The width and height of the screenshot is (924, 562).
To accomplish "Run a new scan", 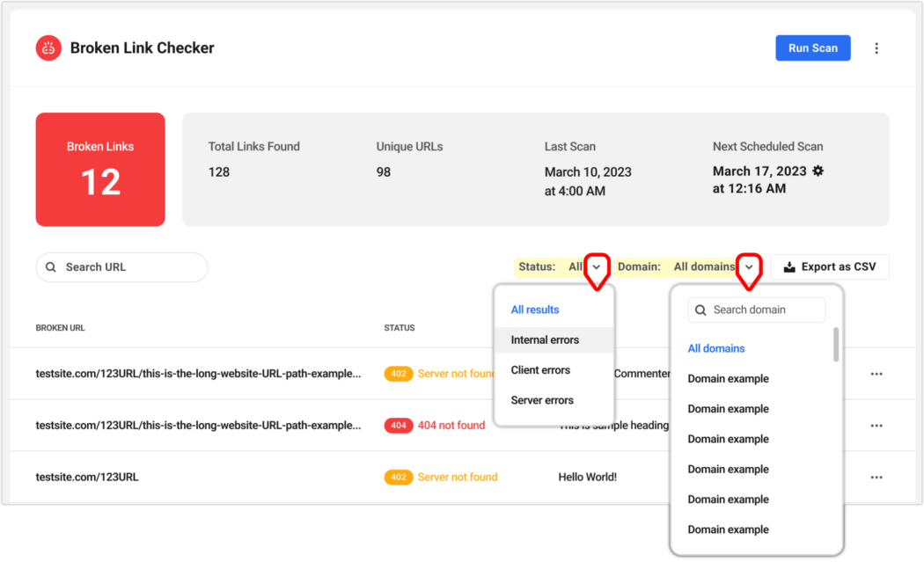I will pyautogui.click(x=812, y=47).
